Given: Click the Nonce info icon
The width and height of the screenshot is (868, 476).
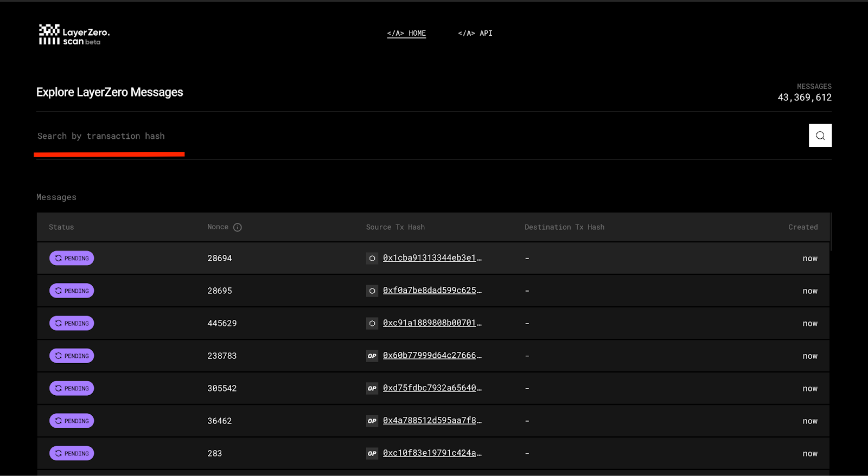Looking at the screenshot, I should (238, 227).
